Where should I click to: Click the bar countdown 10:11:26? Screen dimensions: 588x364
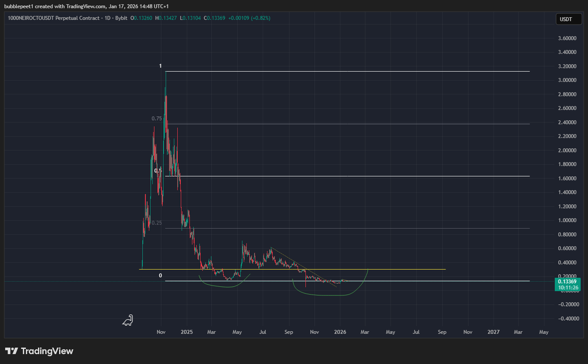click(x=567, y=288)
